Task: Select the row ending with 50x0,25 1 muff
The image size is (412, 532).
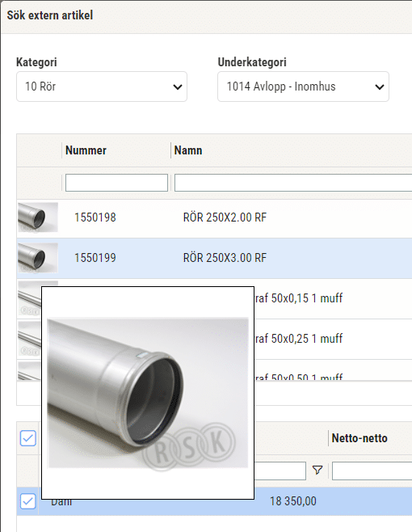Action: tap(333, 339)
